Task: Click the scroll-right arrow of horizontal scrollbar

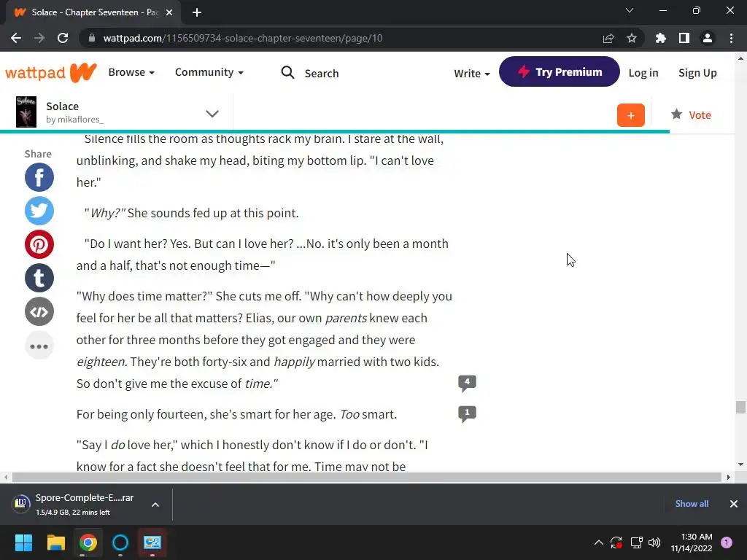Action: (x=728, y=477)
